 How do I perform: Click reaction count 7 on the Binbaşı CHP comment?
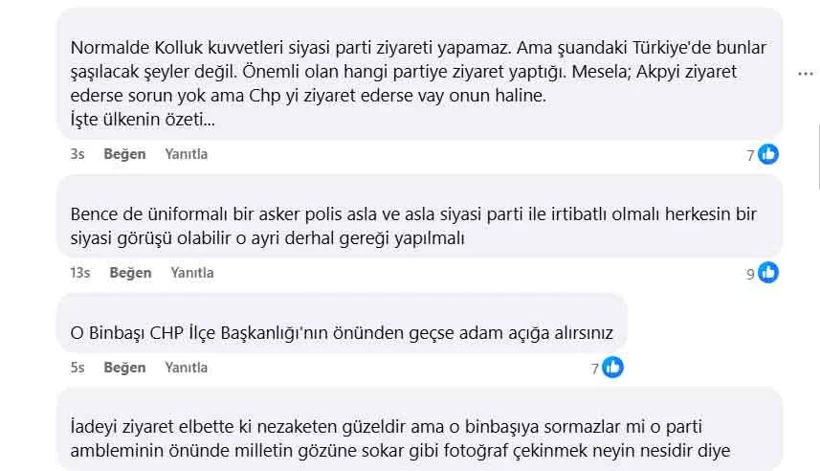tap(595, 368)
